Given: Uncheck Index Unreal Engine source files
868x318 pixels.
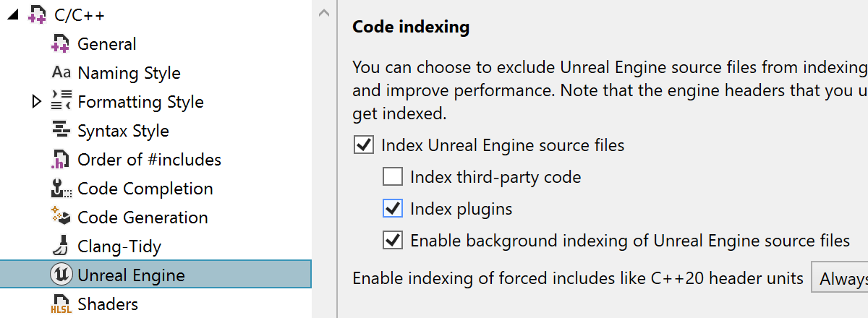Looking at the screenshot, I should [x=363, y=145].
